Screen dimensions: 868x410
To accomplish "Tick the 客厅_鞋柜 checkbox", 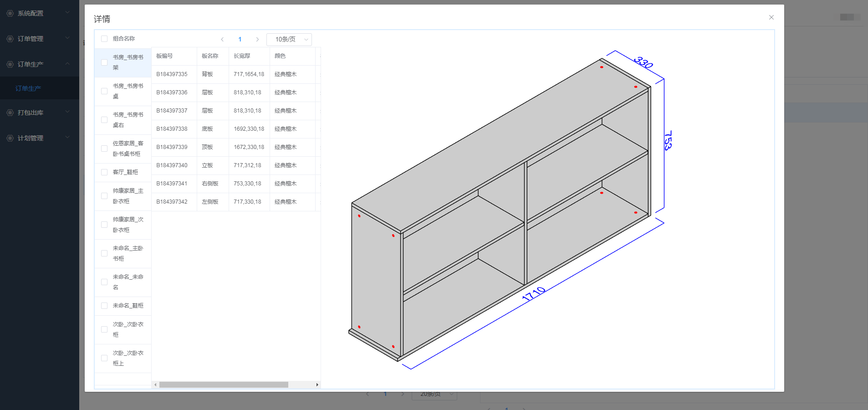I will [104, 172].
